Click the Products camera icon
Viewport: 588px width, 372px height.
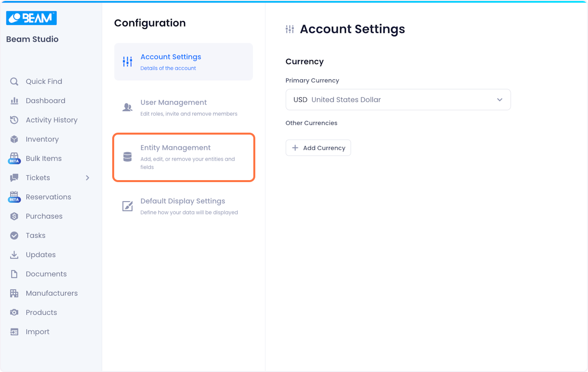click(x=14, y=312)
